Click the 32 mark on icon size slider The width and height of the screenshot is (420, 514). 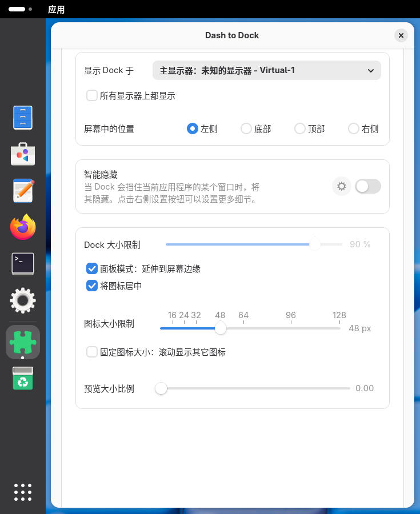pos(196,315)
